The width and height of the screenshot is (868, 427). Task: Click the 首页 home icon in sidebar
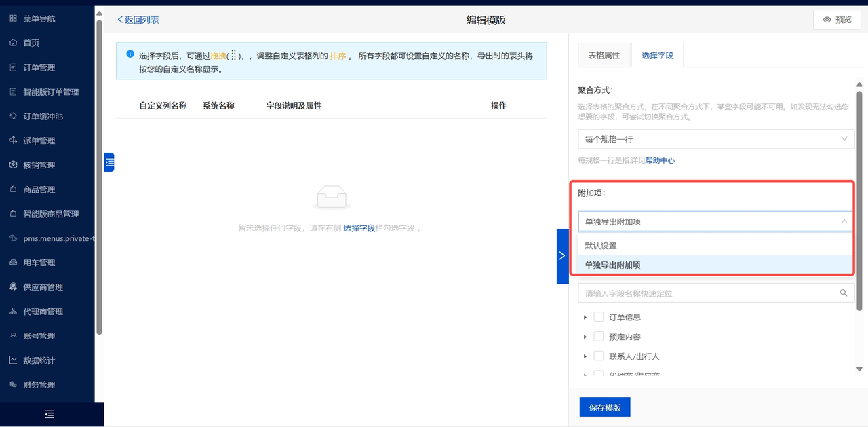click(x=13, y=43)
